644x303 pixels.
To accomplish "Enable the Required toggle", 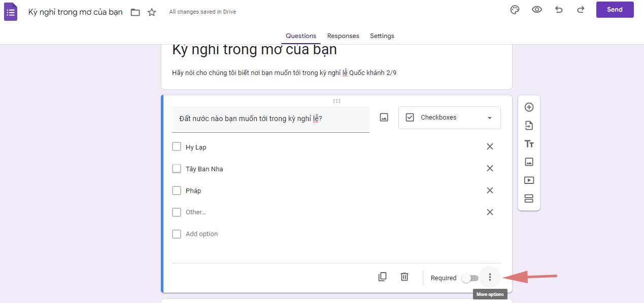I will pyautogui.click(x=469, y=278).
